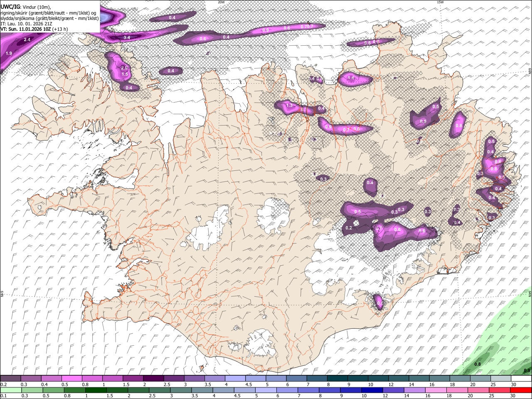Click the "0.8" value in the green rain area
The height and width of the screenshot is (399, 532).
click(478, 365)
